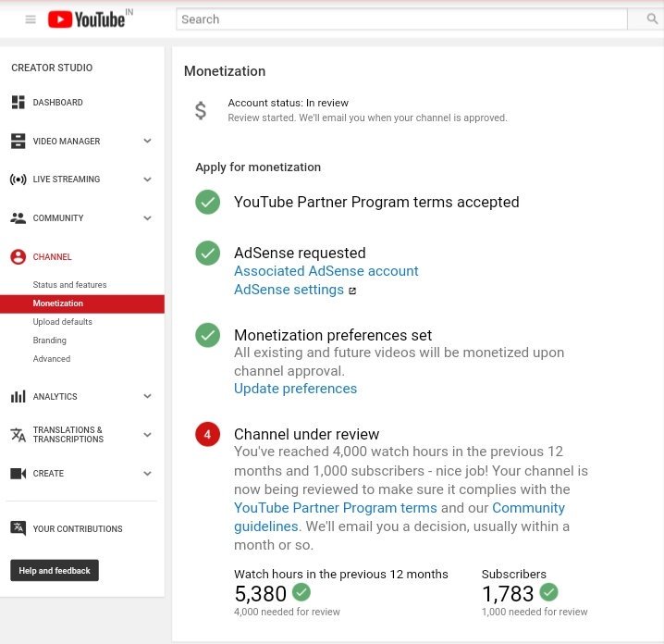664x644 pixels.
Task: Click the Create camera icon
Action: (18, 473)
